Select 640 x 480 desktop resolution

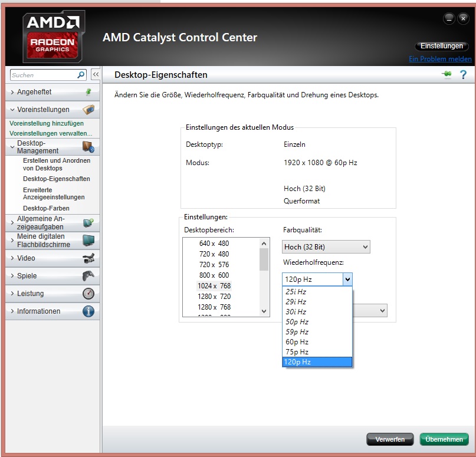[214, 244]
